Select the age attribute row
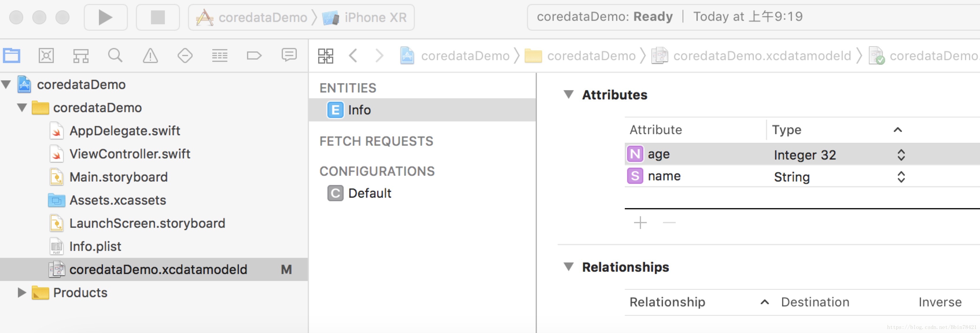The width and height of the screenshot is (980, 333). tap(802, 154)
